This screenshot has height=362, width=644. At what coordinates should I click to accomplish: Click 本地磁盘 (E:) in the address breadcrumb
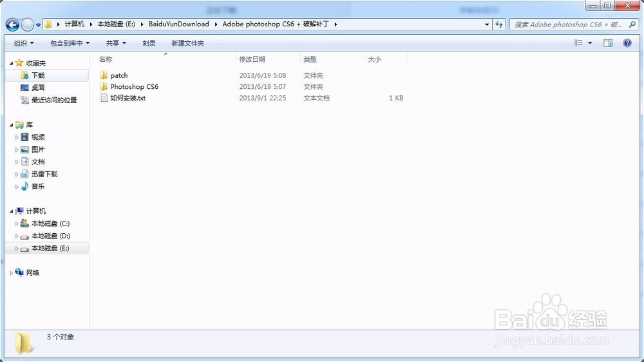[116, 24]
